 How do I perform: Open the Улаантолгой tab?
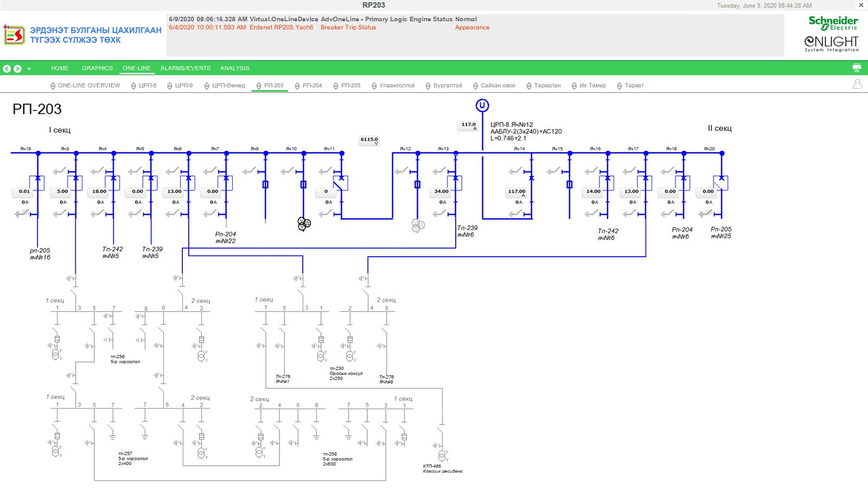[x=393, y=86]
